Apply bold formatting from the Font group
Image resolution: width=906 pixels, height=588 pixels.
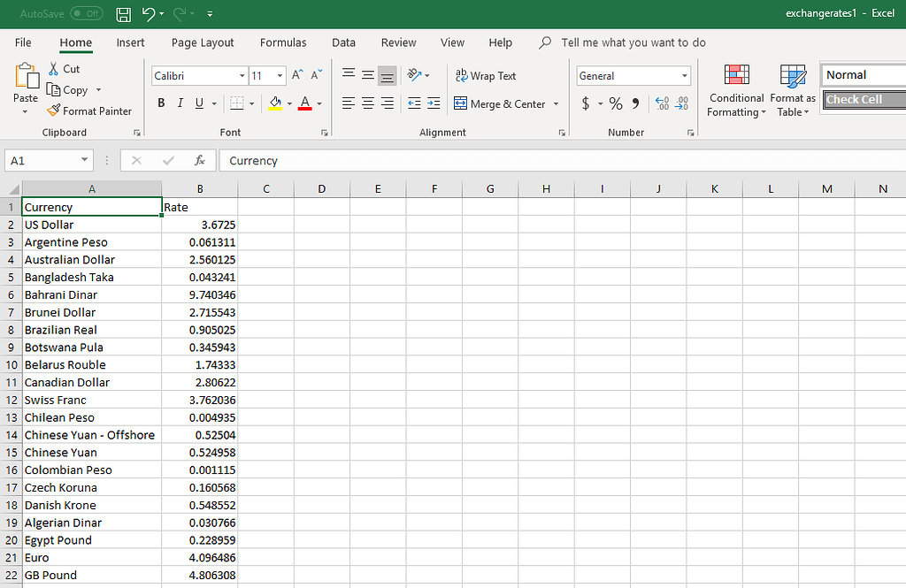click(x=160, y=103)
